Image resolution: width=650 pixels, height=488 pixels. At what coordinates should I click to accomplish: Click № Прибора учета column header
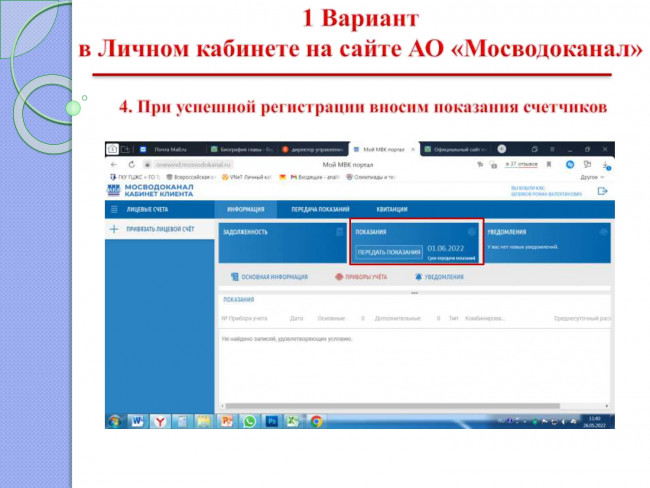(244, 318)
